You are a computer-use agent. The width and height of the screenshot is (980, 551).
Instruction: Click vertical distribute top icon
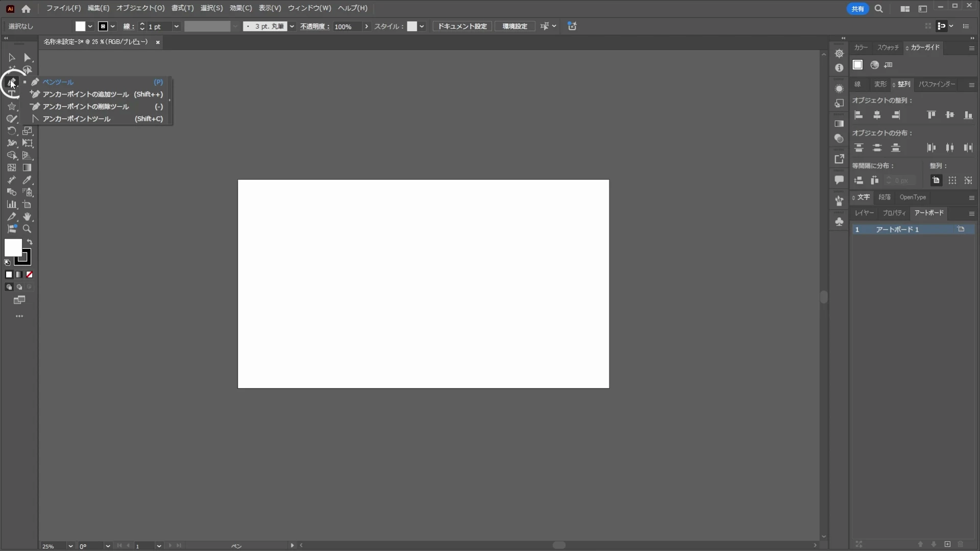[859, 148]
